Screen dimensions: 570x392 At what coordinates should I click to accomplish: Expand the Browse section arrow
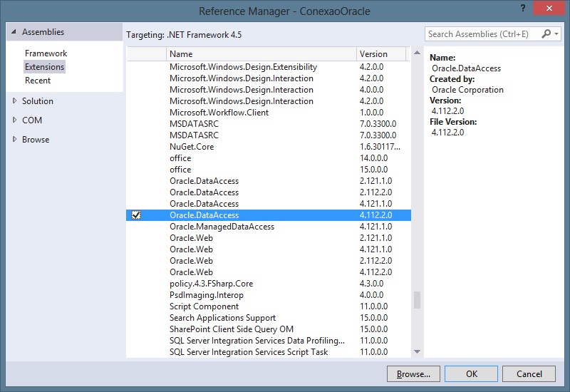[14, 140]
